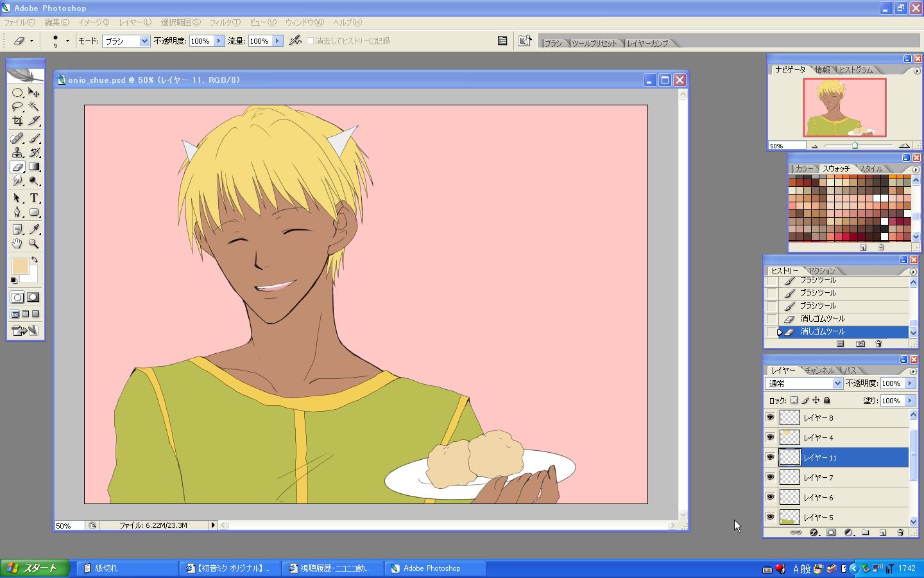Select layer レイヤー 7 thumbnail
The height and width of the screenshot is (578, 924).
coord(789,477)
